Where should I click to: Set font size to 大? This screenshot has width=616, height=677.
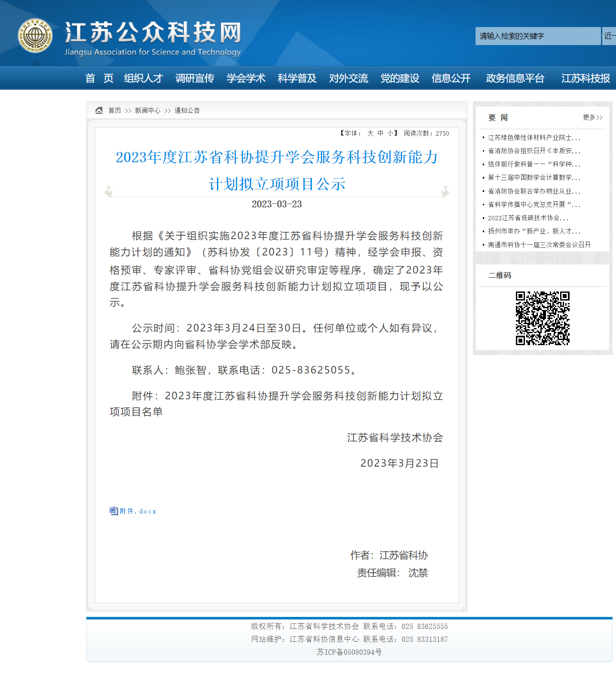[x=370, y=133]
